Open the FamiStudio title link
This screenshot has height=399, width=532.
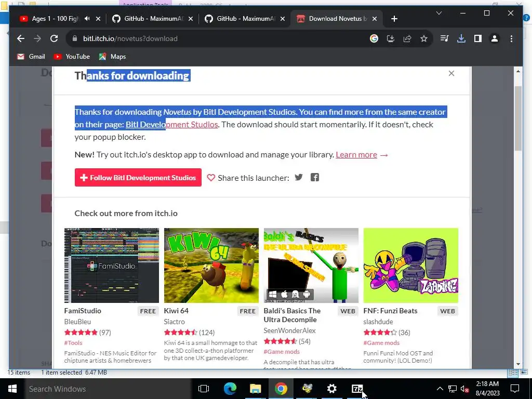[83, 311]
